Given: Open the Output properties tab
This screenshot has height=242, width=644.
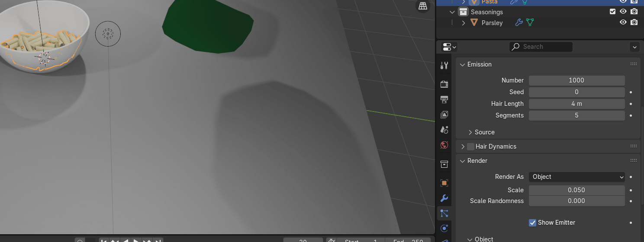Looking at the screenshot, I should click(x=444, y=99).
